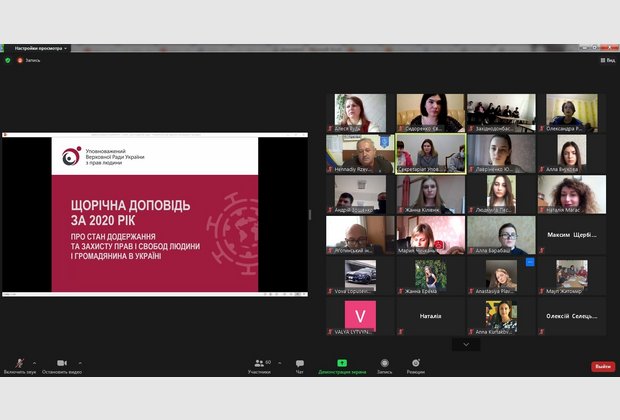Click the Остановить видео camera icon
620x420 pixels.
click(61, 363)
